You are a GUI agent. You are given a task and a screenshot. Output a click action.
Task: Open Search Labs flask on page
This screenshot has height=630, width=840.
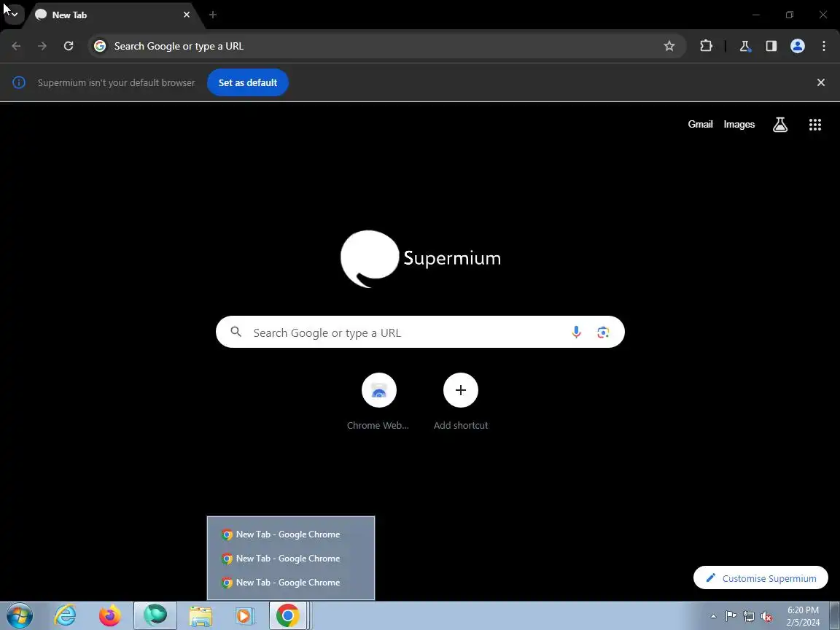click(780, 125)
